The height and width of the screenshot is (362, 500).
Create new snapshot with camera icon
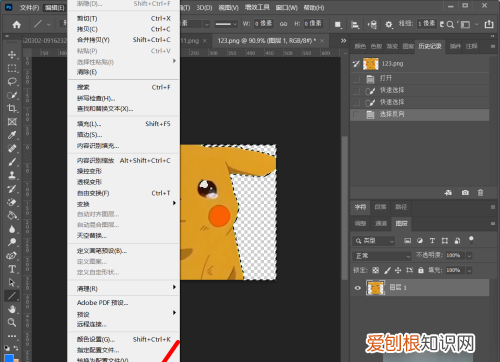point(465,193)
